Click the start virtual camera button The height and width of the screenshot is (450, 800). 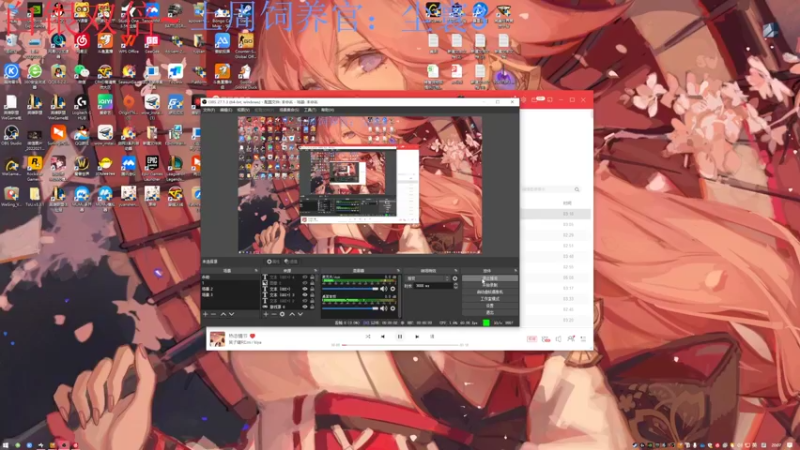coord(490,292)
